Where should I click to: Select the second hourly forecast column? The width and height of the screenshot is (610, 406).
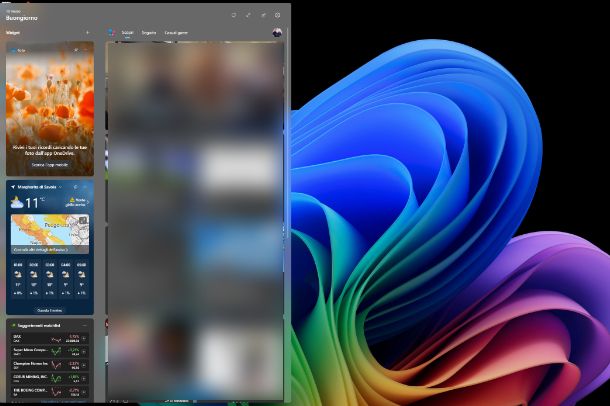click(34, 279)
